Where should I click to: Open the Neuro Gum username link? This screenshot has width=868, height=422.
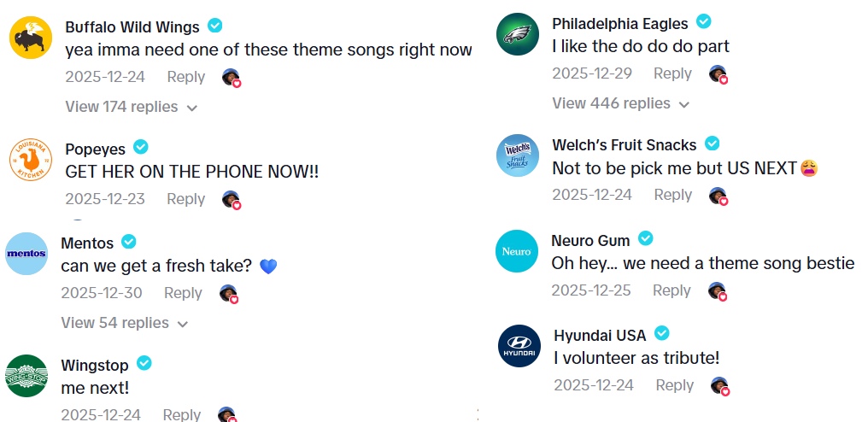point(590,240)
